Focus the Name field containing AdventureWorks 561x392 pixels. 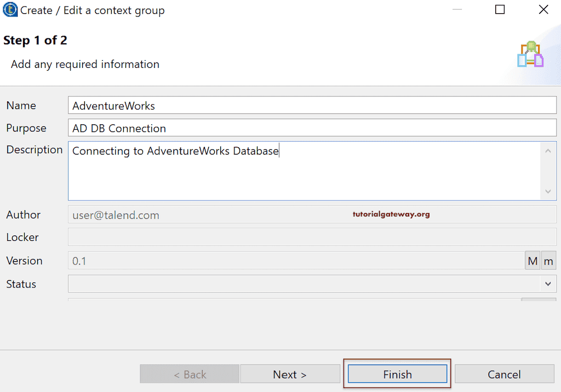click(x=312, y=106)
